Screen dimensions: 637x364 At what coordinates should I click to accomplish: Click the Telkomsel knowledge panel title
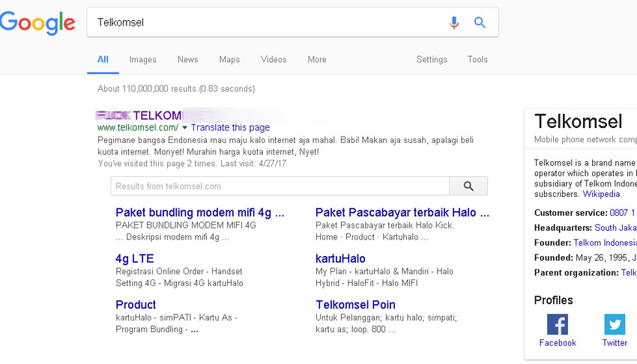578,121
